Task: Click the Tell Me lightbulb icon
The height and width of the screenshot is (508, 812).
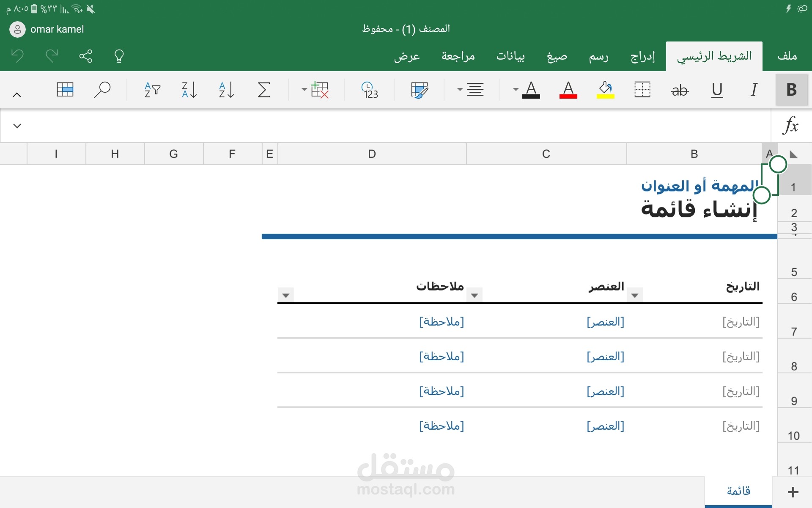Action: click(x=119, y=56)
